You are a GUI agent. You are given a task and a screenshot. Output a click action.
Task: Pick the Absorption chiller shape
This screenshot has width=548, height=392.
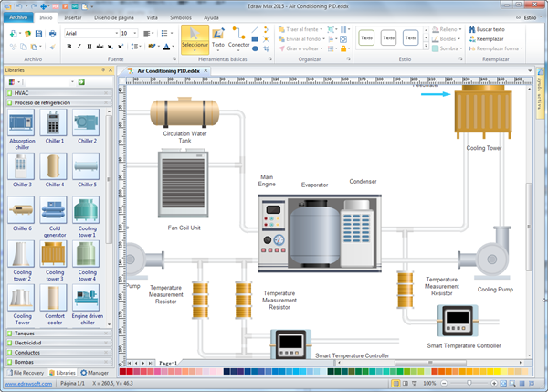click(22, 124)
